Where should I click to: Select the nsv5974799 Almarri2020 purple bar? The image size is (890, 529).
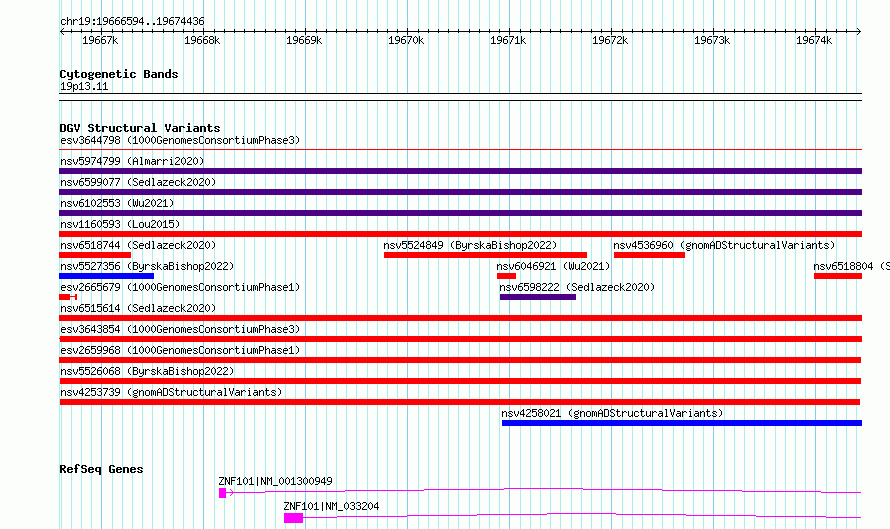460,171
